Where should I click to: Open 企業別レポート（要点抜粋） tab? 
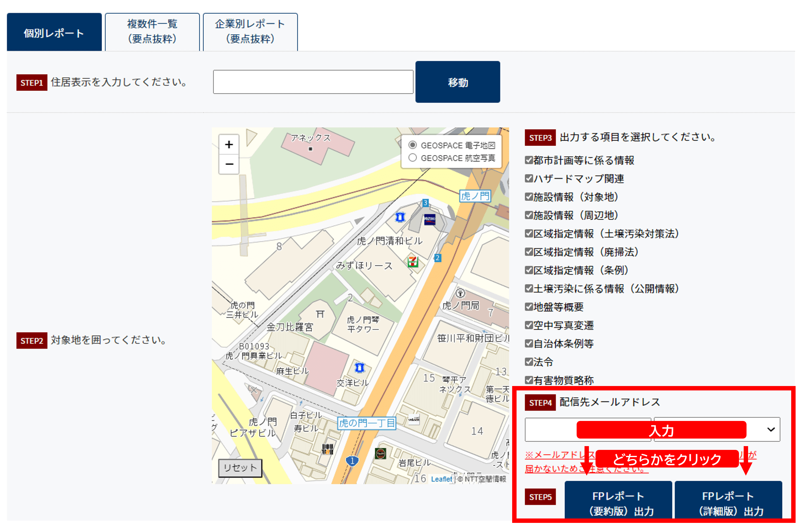[x=250, y=32]
